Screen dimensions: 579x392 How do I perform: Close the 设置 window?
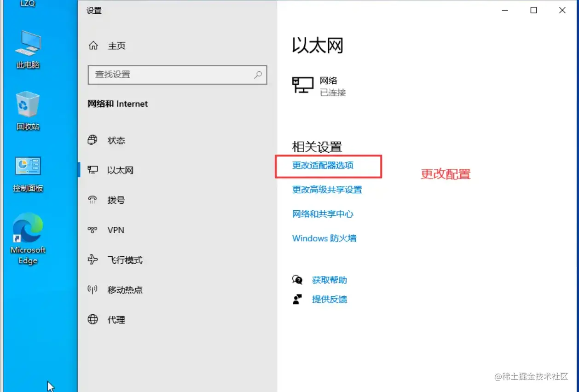click(x=562, y=10)
